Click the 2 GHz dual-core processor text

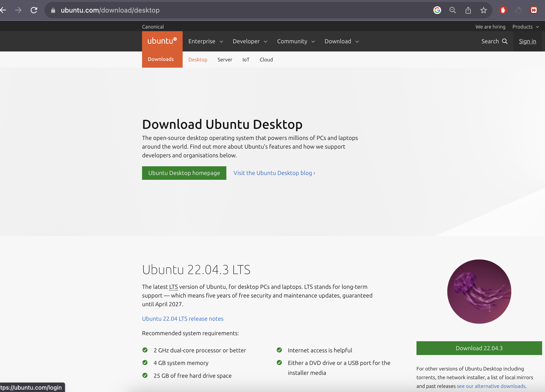[200, 350]
